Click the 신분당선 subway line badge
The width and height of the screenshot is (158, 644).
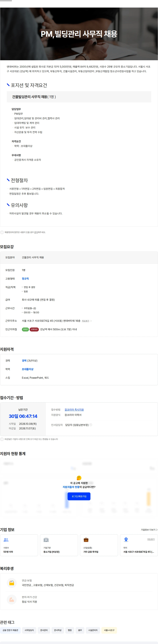tap(34, 329)
